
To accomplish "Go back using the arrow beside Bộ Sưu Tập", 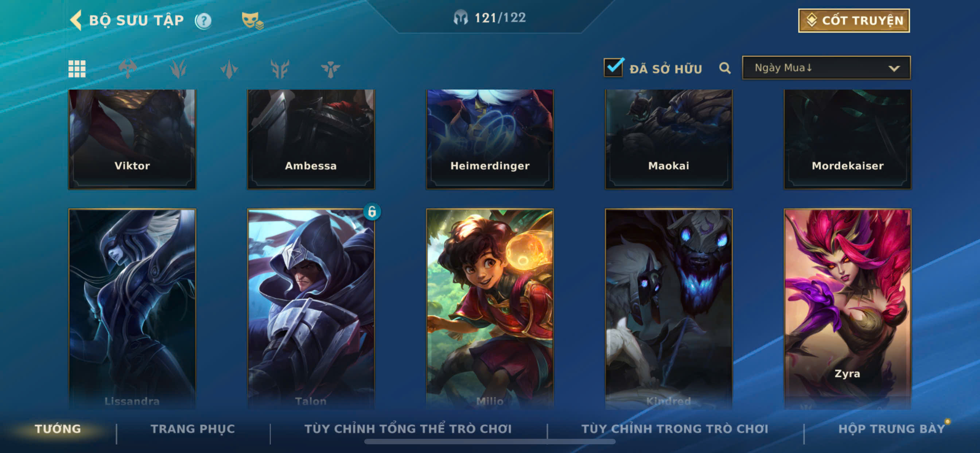I will coord(76,20).
